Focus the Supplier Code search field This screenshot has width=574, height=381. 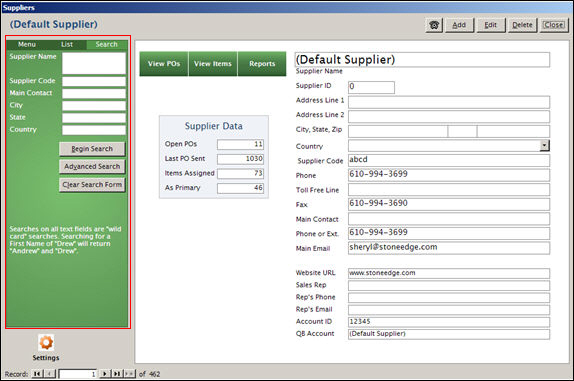pyautogui.click(x=94, y=81)
